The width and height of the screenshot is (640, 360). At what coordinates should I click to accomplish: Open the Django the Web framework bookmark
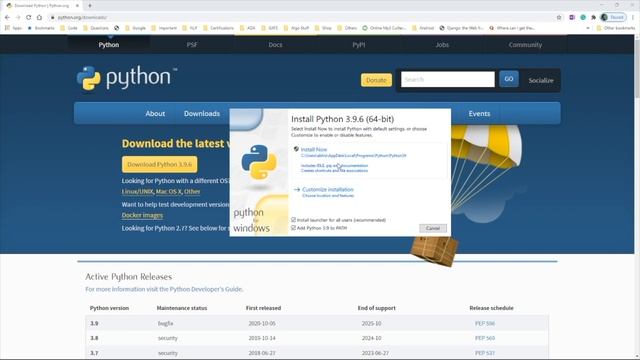461,28
